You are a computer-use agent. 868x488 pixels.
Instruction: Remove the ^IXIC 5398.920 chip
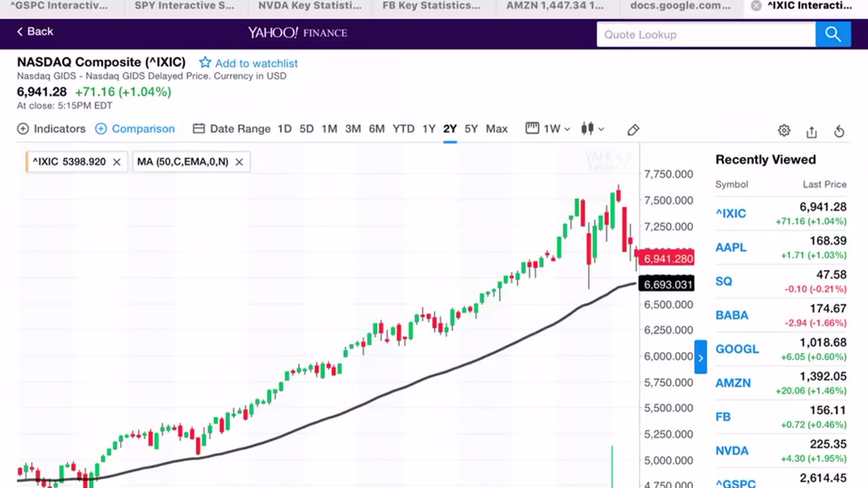point(117,162)
